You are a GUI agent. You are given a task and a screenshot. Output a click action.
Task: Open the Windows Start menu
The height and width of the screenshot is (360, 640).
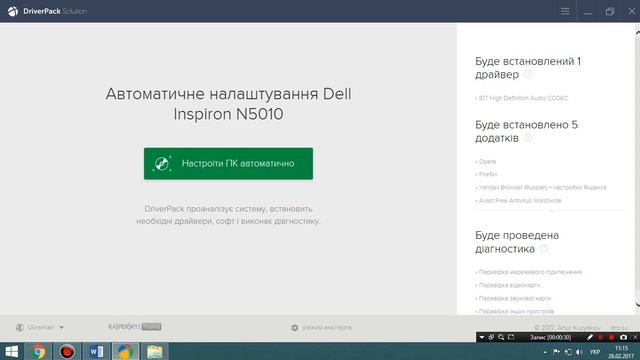pos(11,351)
